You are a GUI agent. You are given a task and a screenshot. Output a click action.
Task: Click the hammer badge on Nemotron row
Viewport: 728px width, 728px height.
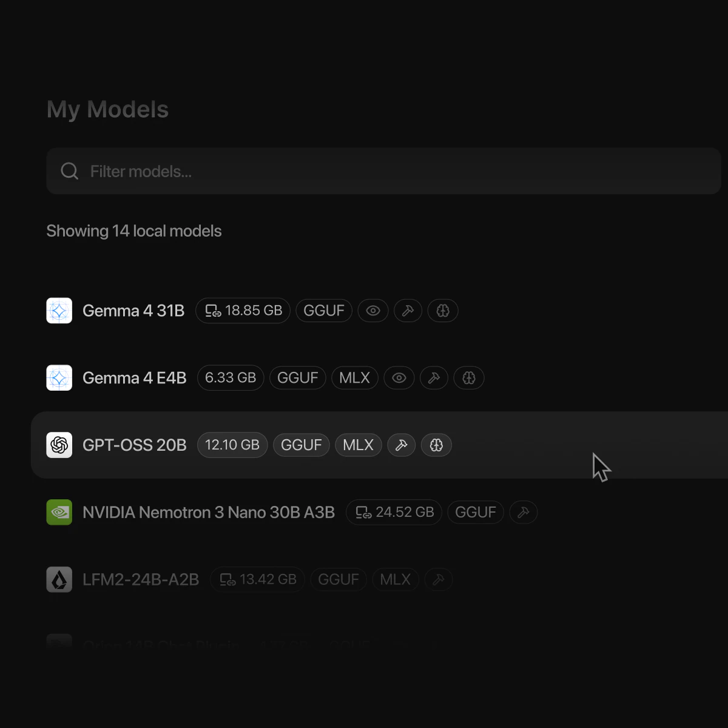(524, 513)
